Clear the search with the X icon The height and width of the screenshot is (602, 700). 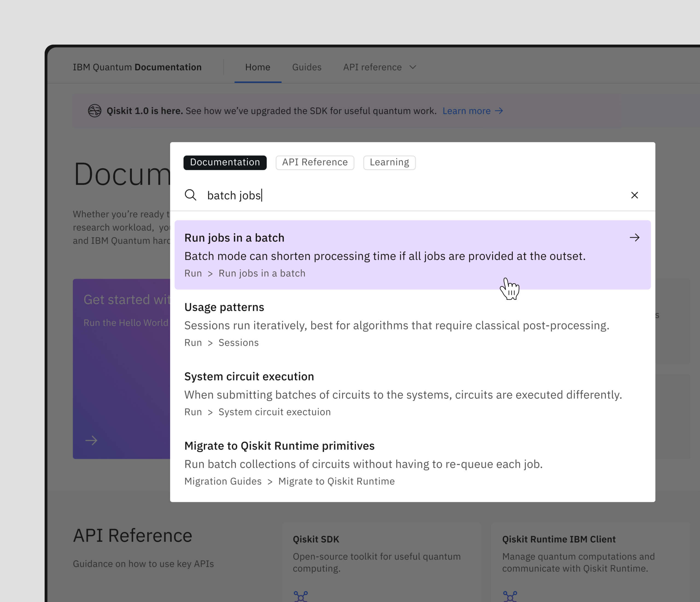point(634,195)
